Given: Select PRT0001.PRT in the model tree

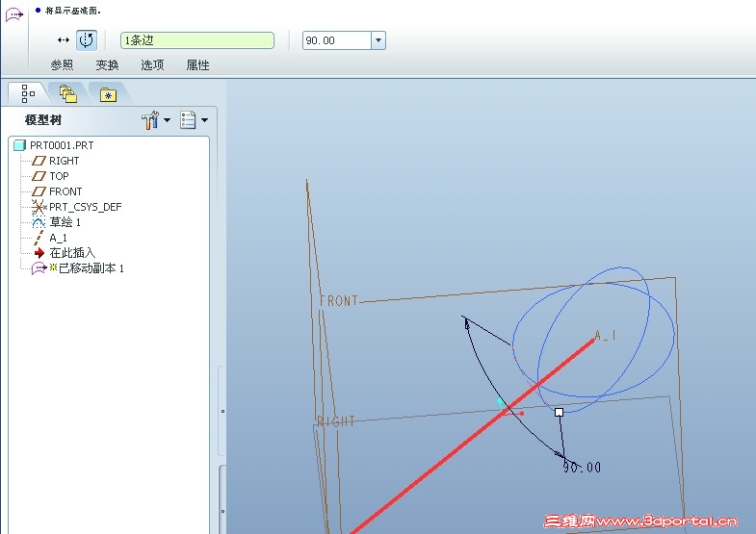Looking at the screenshot, I should pos(62,145).
